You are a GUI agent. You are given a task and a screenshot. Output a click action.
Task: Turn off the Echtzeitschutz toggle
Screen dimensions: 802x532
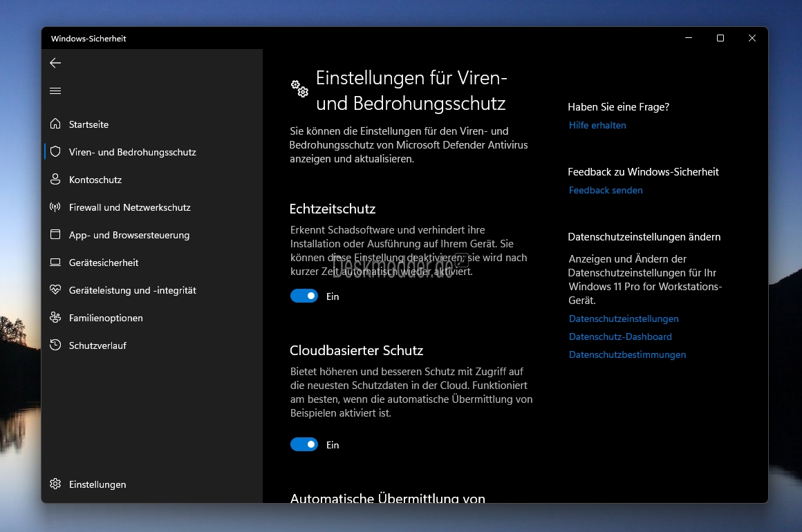click(304, 296)
